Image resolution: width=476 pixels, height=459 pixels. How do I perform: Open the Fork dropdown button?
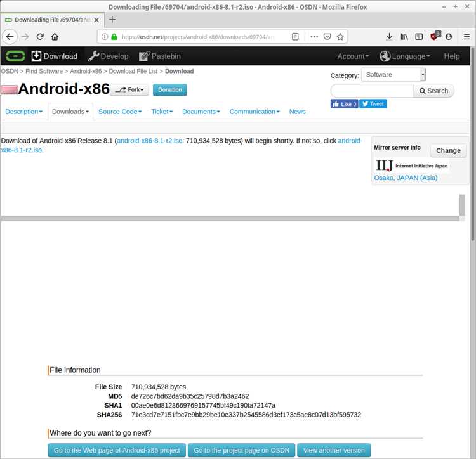click(130, 90)
